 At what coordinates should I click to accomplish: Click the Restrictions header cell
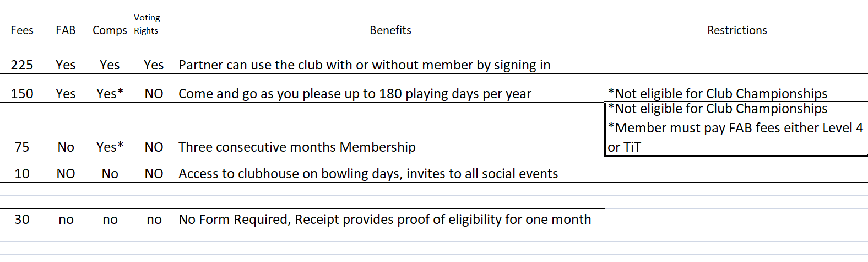coord(736,30)
